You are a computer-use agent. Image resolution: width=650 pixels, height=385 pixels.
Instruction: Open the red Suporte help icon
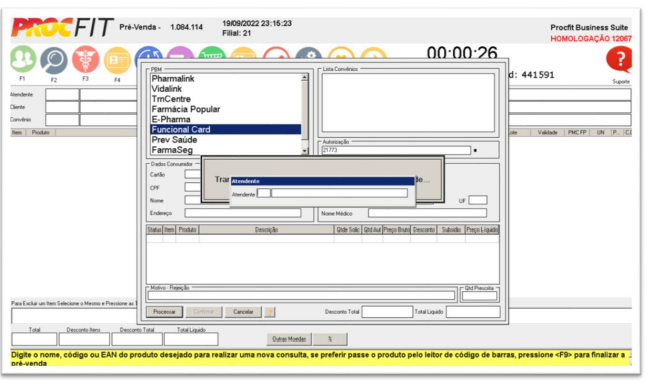coord(619,60)
